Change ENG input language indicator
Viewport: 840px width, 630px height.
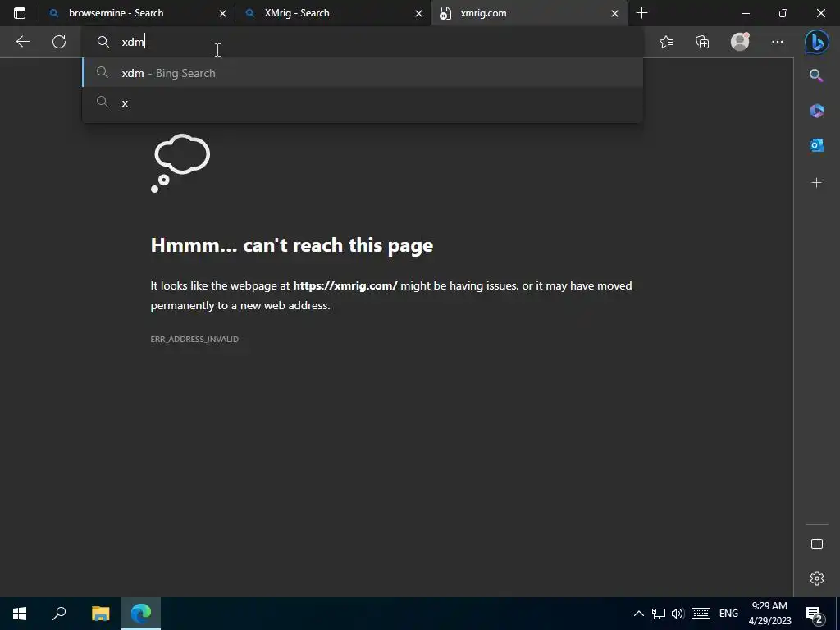click(x=728, y=614)
